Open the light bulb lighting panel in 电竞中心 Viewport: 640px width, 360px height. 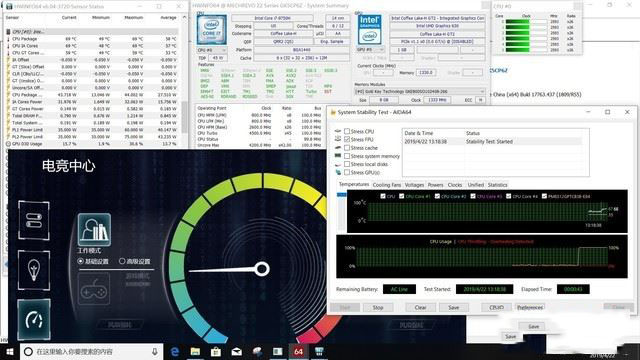coord(34,270)
